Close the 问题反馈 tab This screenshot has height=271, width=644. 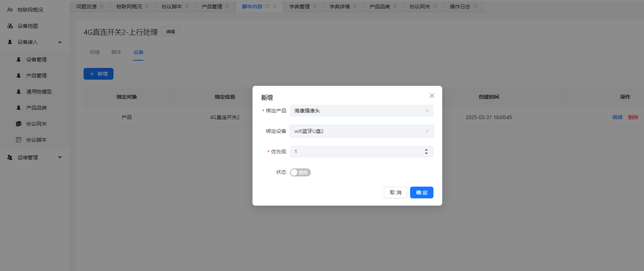pyautogui.click(x=102, y=7)
